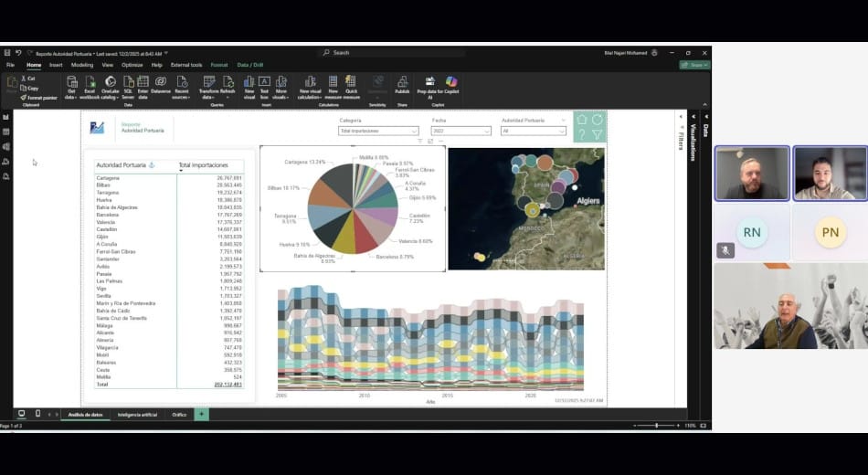This screenshot has height=475, width=868.
Task: Click the Share button
Action: pyautogui.click(x=694, y=65)
